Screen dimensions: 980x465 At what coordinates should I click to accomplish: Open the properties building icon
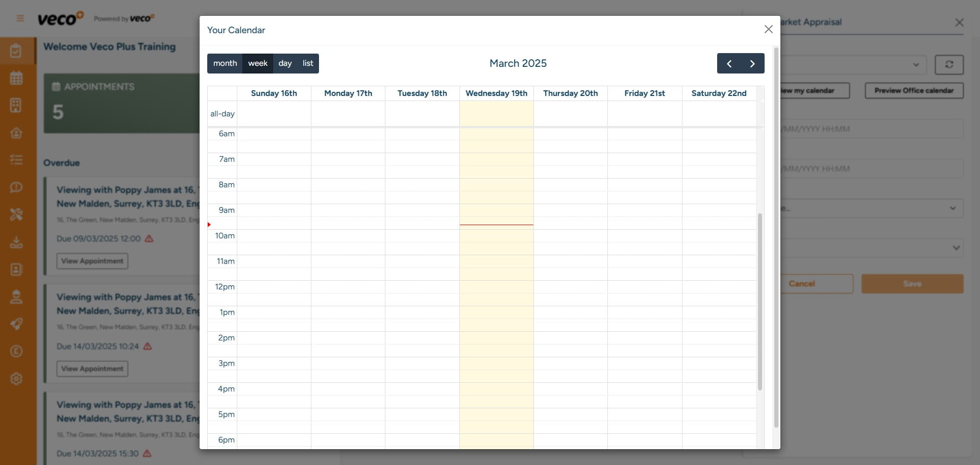click(17, 105)
